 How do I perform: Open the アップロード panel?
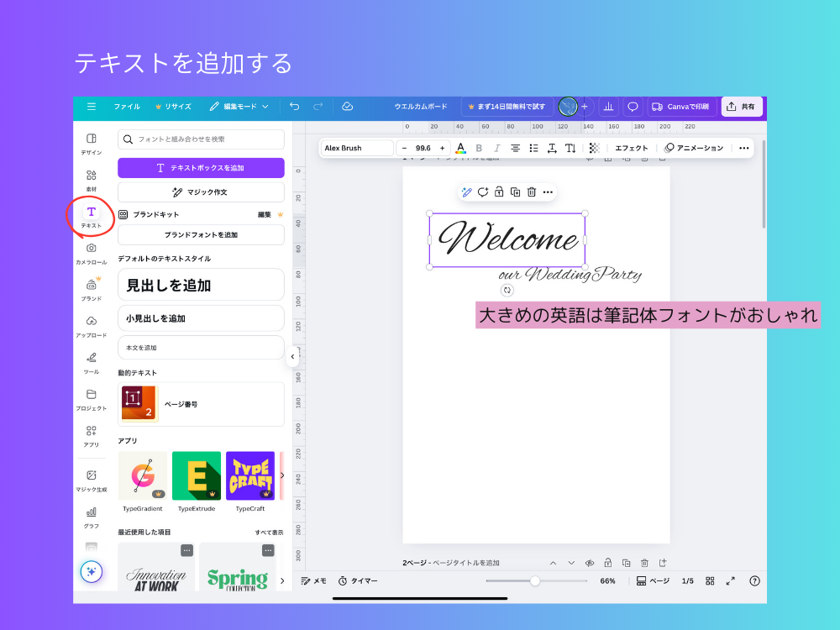click(90, 323)
